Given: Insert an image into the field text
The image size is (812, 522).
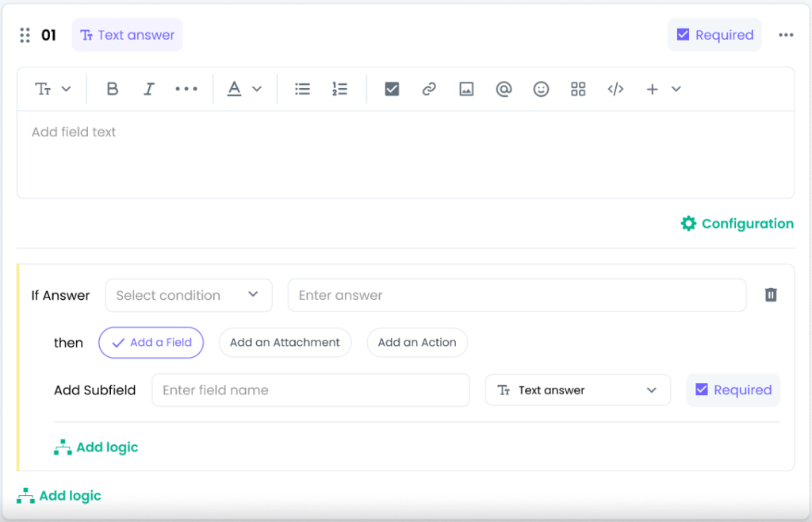Looking at the screenshot, I should coord(466,89).
